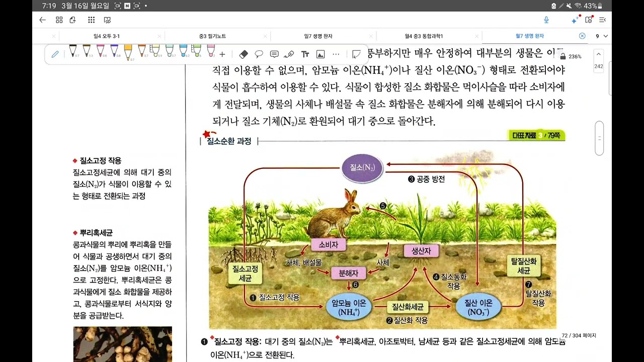Open the collapse menu lines icon top right
Image resolution: width=644 pixels, height=362 pixels.
tap(602, 20)
